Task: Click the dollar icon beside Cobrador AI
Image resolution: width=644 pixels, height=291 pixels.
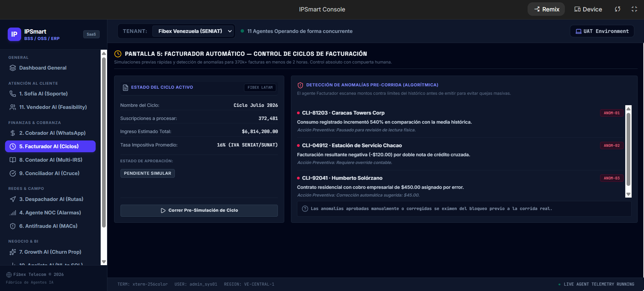Action: [13, 133]
